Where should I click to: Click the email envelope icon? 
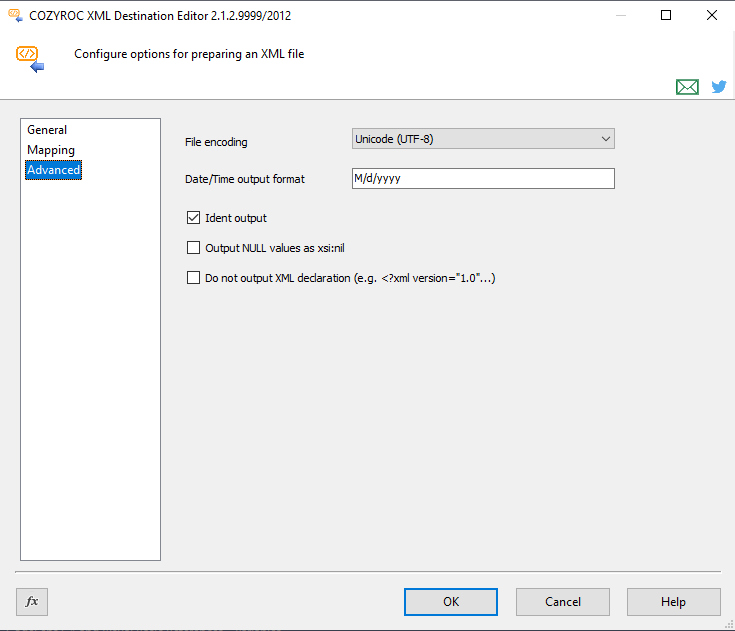687,87
